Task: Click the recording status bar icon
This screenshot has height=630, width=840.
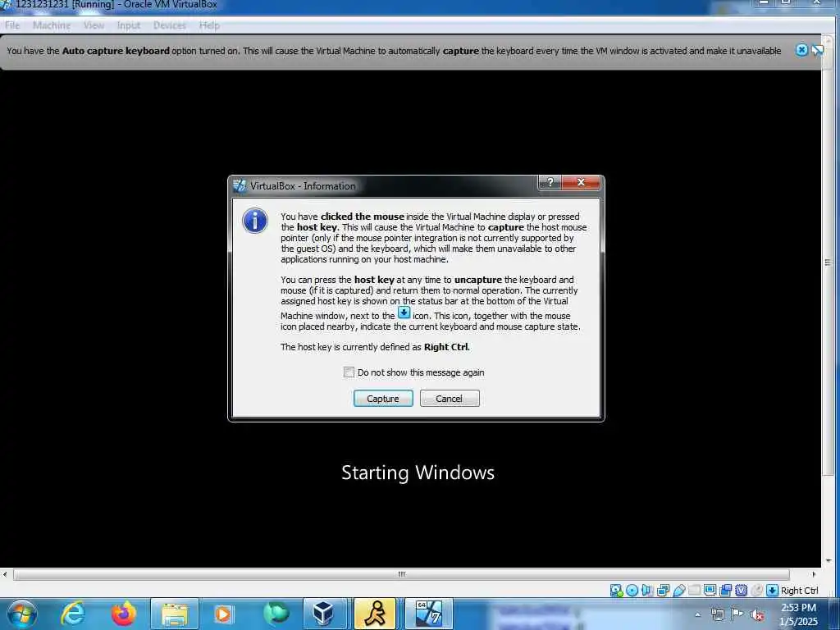Action: click(725, 591)
